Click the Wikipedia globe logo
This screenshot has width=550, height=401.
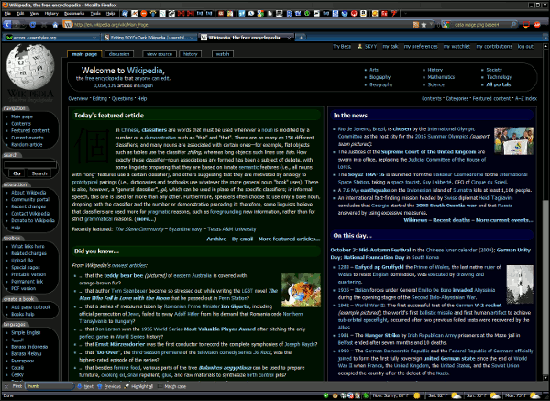30,67
